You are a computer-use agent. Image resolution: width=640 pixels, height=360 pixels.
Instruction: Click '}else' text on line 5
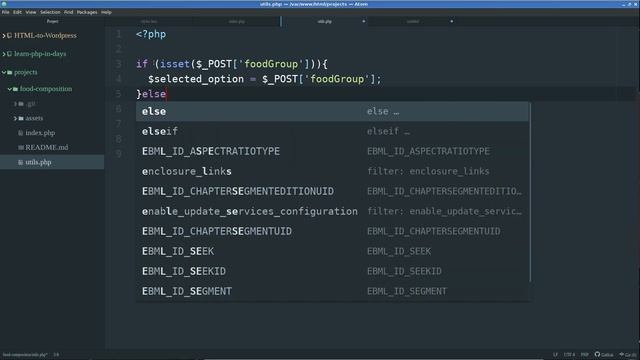151,94
